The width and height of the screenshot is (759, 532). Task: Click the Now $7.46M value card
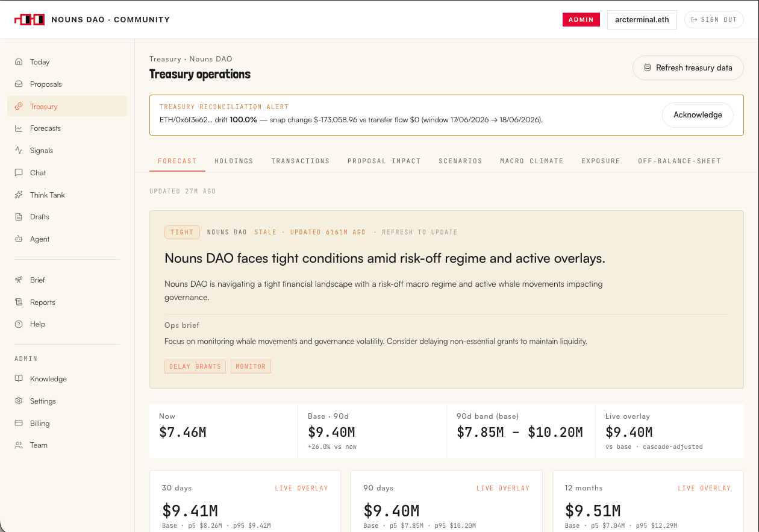pyautogui.click(x=223, y=431)
